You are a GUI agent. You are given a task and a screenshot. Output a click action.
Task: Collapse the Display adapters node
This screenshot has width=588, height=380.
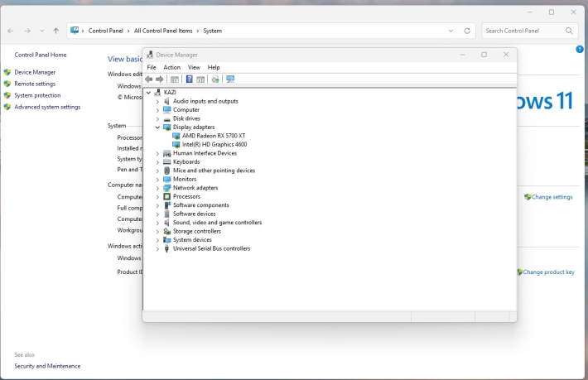click(x=157, y=127)
